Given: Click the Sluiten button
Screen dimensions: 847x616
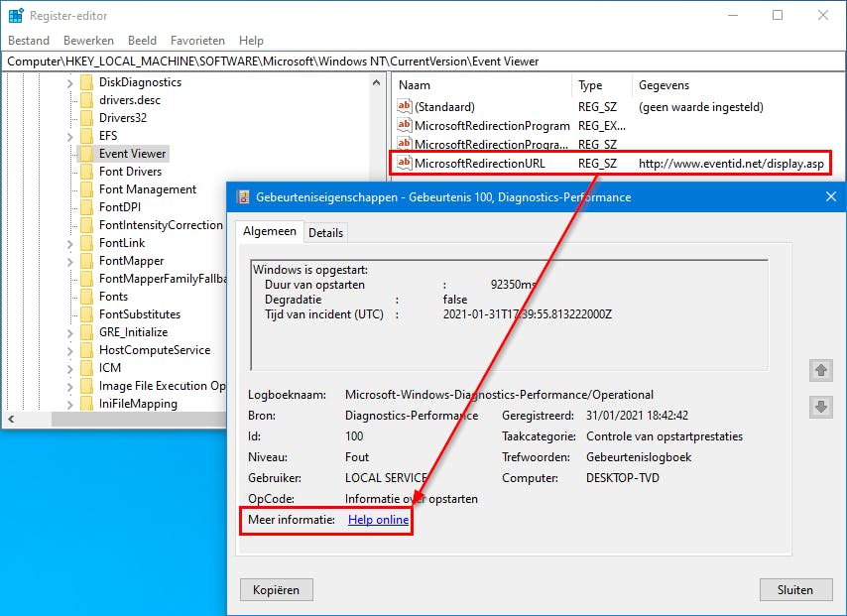Looking at the screenshot, I should (x=795, y=589).
